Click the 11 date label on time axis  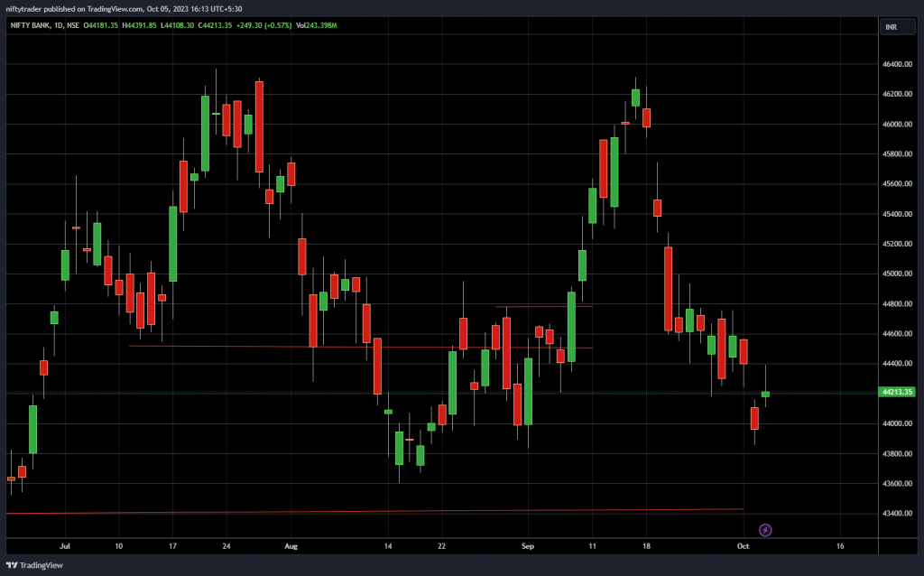[x=592, y=546]
